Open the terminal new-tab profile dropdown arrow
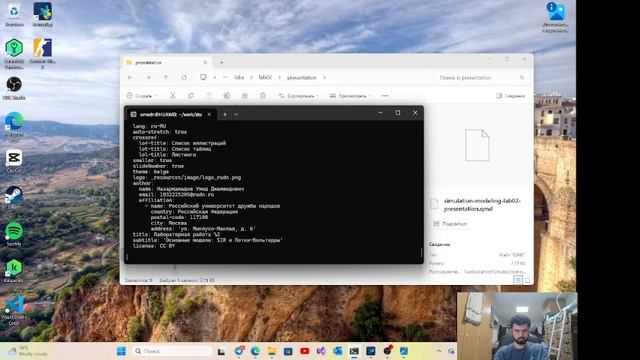Screen dimensions: 640x360 [x=236, y=114]
